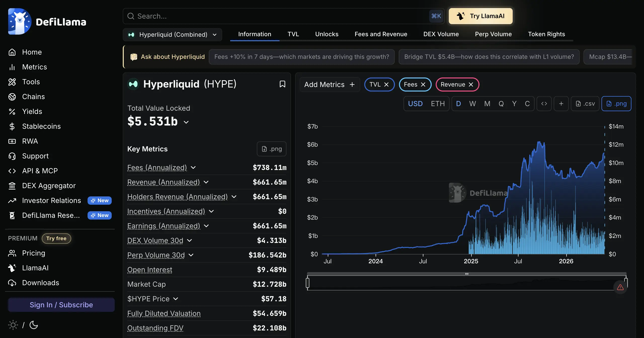Export the chart as .png

tap(616, 104)
